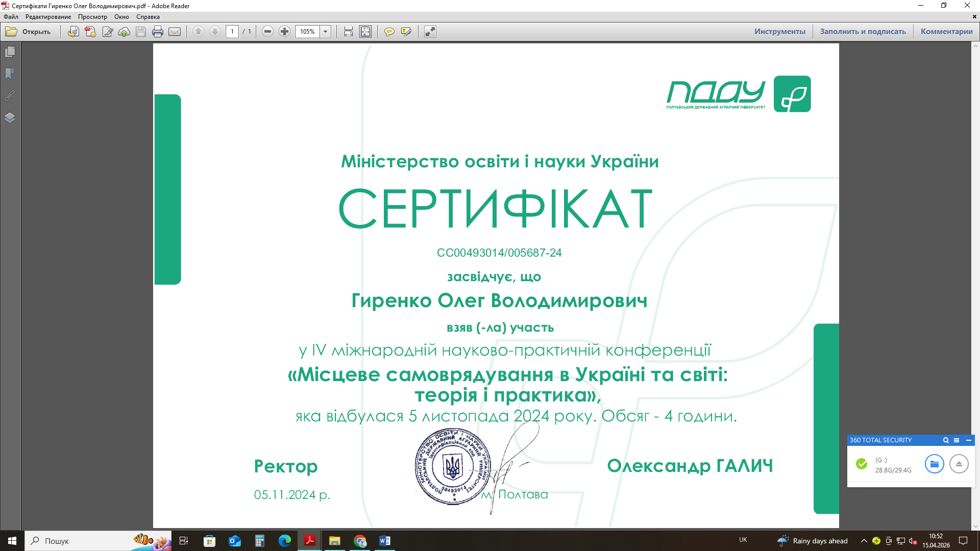Toggle read mode with the arrows icon

tap(430, 32)
